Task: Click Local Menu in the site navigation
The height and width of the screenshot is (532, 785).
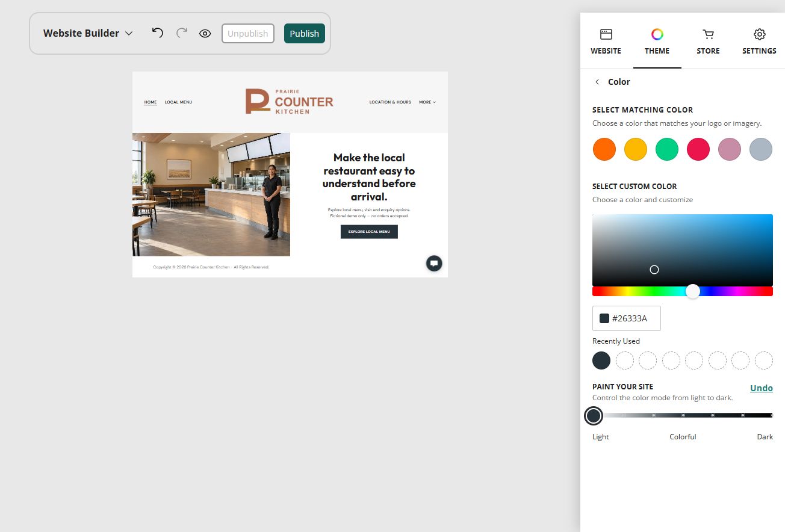Action: pos(178,102)
